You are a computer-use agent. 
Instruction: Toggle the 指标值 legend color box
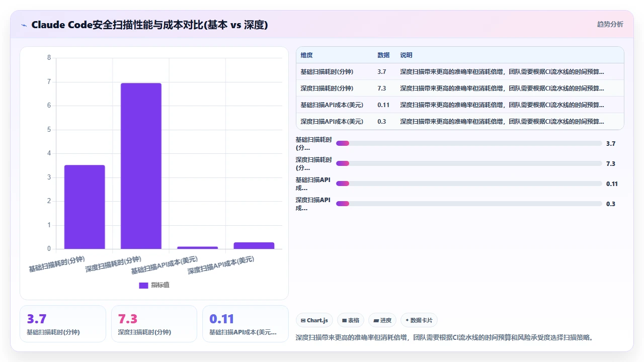[143, 285]
